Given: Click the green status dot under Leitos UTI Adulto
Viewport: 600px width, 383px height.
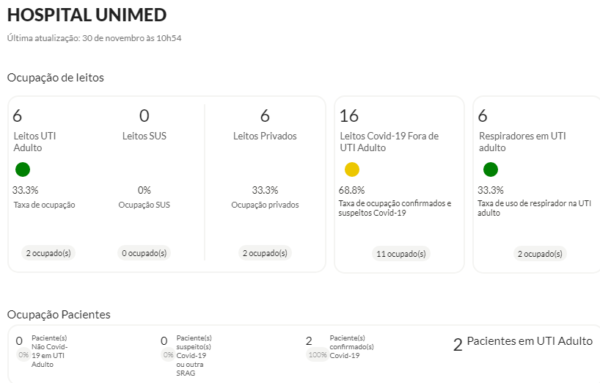Looking at the screenshot, I should click(23, 169).
